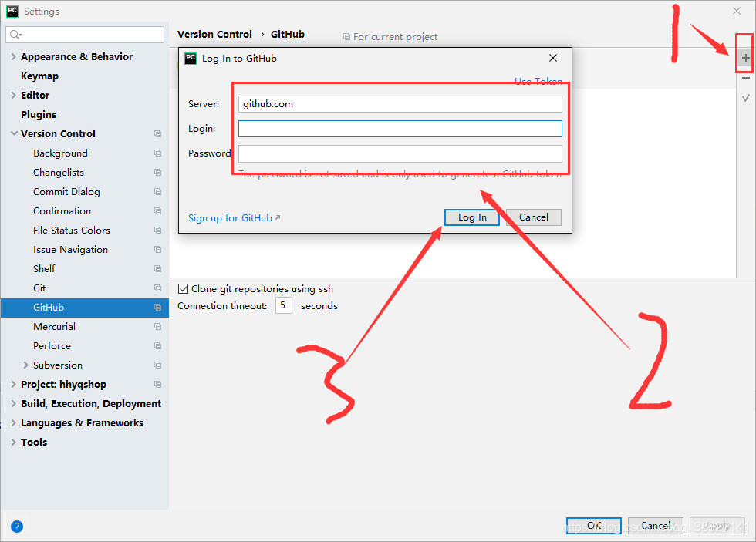
Task: Click project-level icon beside Project: hhyqshop
Action: point(157,385)
